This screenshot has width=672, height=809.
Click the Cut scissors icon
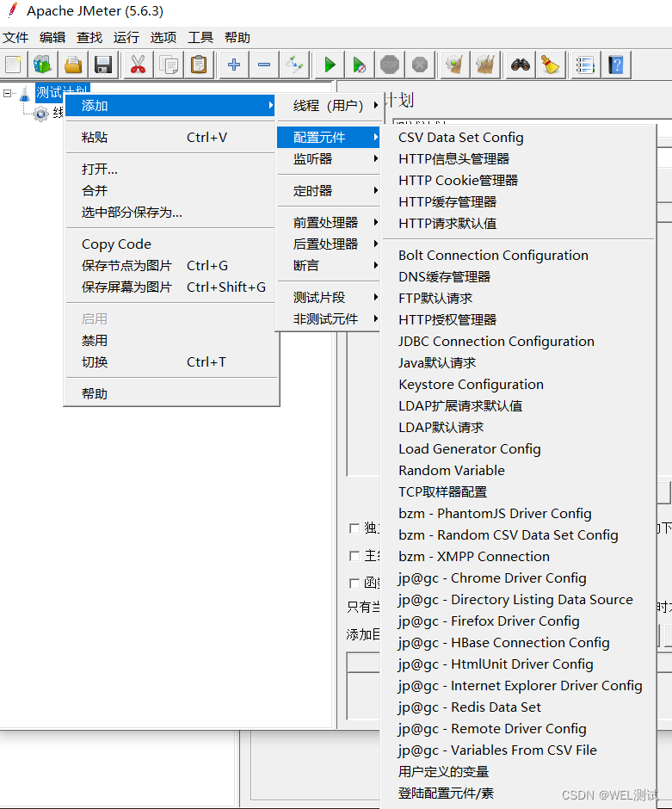[138, 65]
